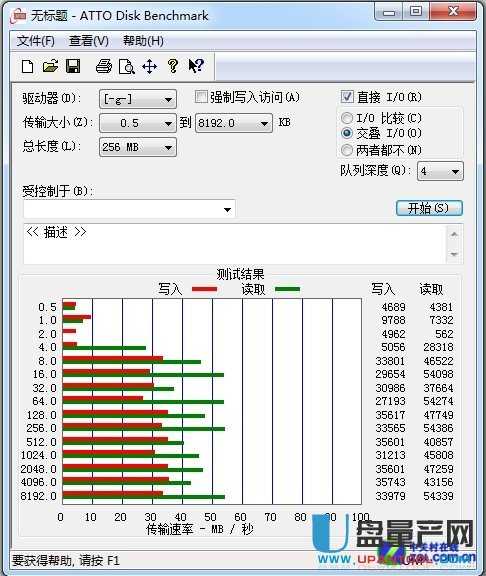Image resolution: width=486 pixels, height=576 pixels.
Task: Click the 开始(S) start button
Action: click(429, 208)
